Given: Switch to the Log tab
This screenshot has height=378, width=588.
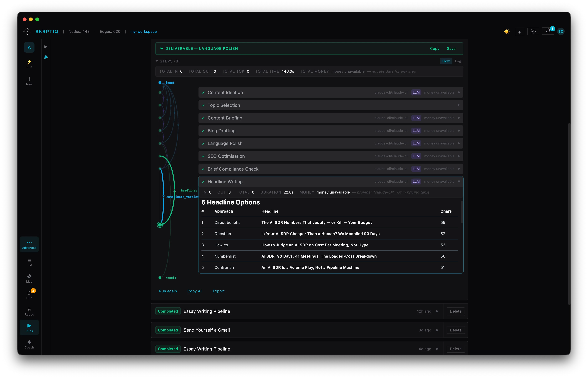Looking at the screenshot, I should point(458,61).
